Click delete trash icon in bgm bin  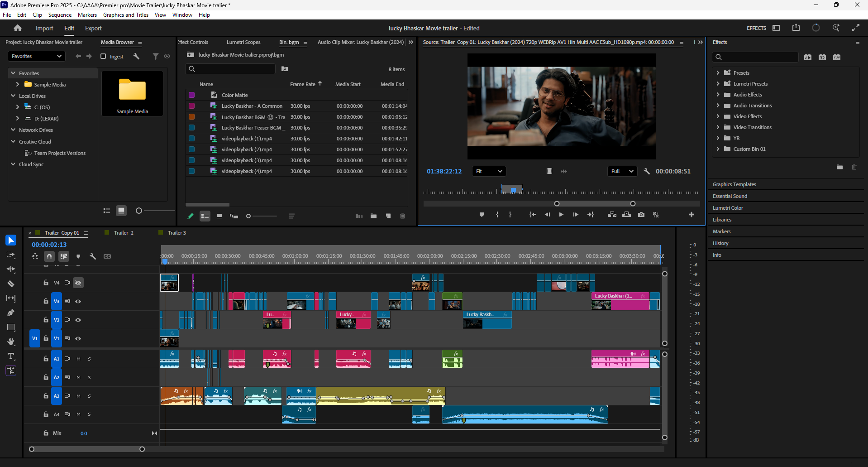click(x=402, y=216)
